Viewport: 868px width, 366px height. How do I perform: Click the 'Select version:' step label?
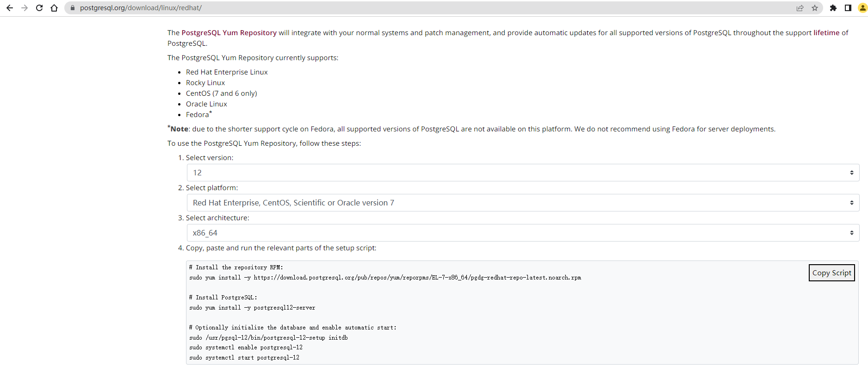pyautogui.click(x=210, y=158)
